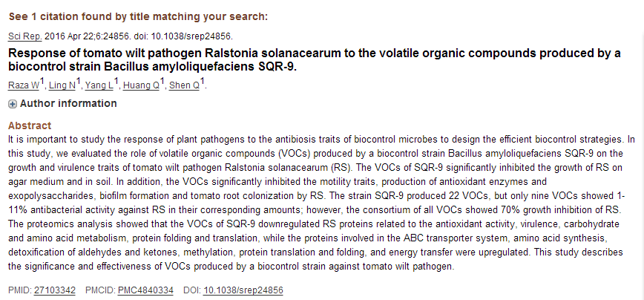The image size is (644, 300).
Task: Click the Abstract heading
Action: pyautogui.click(x=30, y=125)
